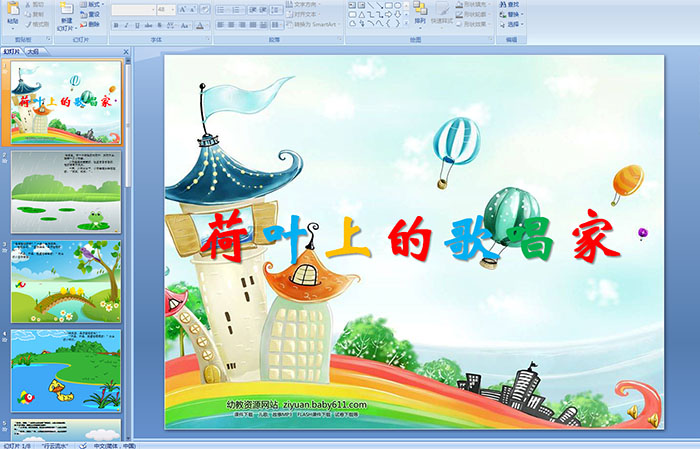
Task: Open the font name dropdown arrow
Action: [x=153, y=10]
